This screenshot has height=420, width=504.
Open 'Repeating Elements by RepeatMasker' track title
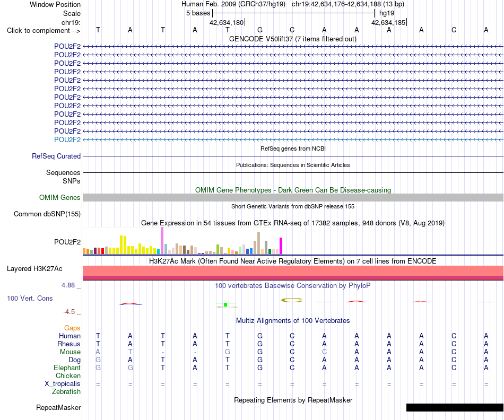(x=293, y=400)
